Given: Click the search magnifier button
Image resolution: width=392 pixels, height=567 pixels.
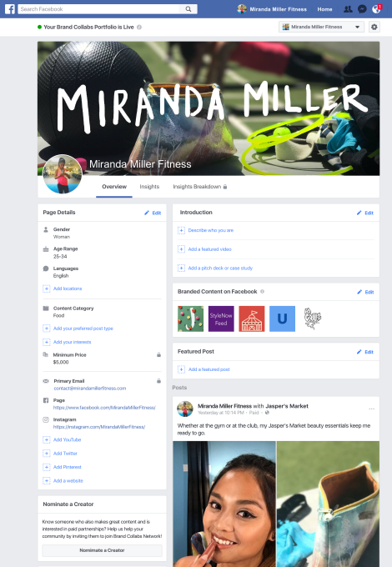Looking at the screenshot, I should click(x=188, y=9).
